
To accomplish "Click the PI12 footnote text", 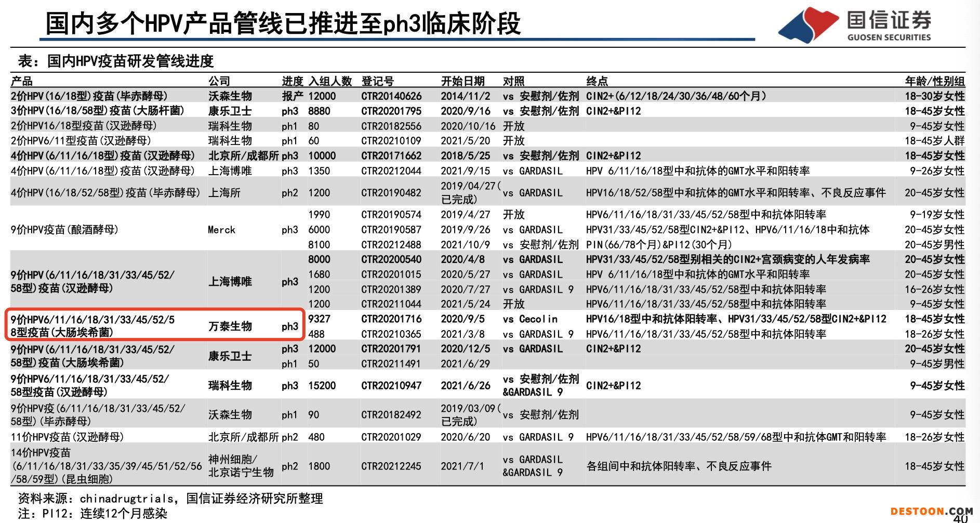I will click(x=92, y=514).
